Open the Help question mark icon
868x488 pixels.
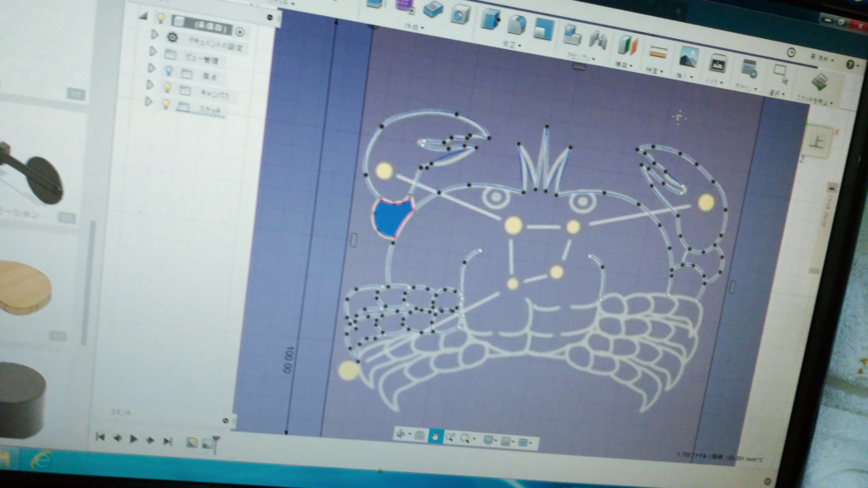(851, 64)
